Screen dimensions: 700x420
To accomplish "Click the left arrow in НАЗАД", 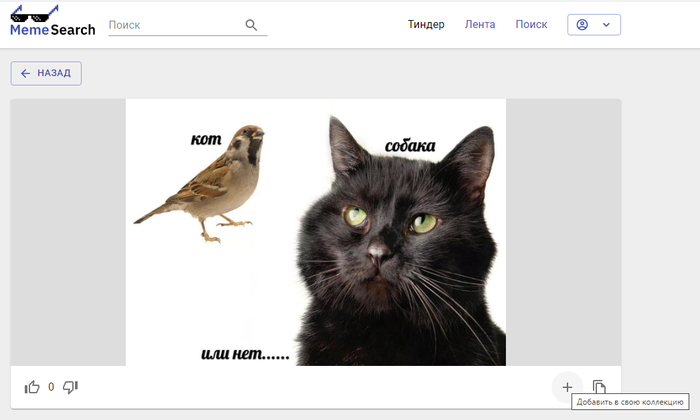I will click(26, 73).
